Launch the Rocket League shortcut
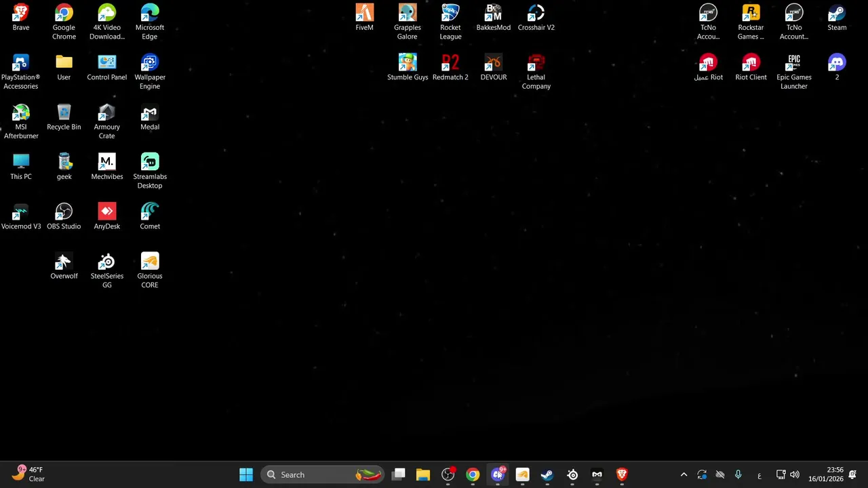This screenshot has width=868, height=488. coord(450,22)
